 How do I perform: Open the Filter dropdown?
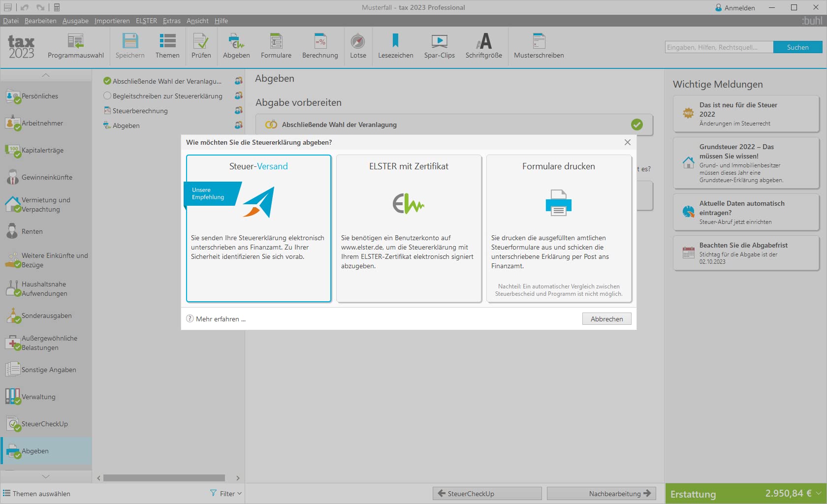226,493
